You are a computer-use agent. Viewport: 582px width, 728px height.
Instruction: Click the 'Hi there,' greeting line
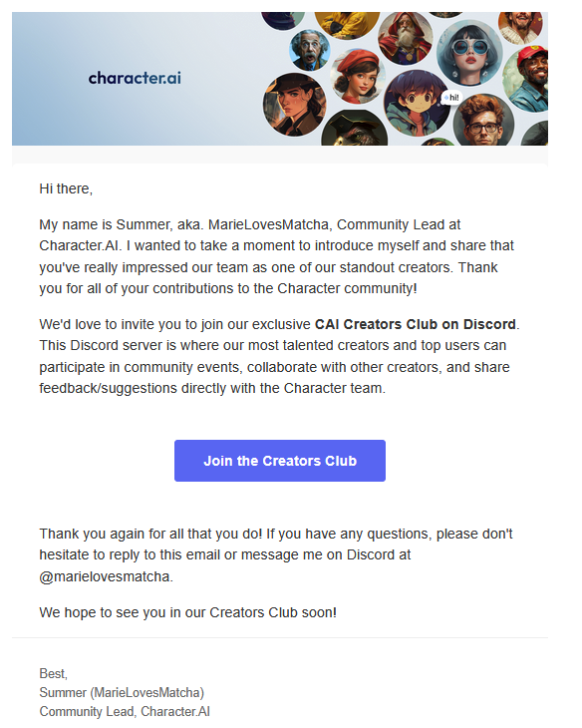pyautogui.click(x=66, y=188)
